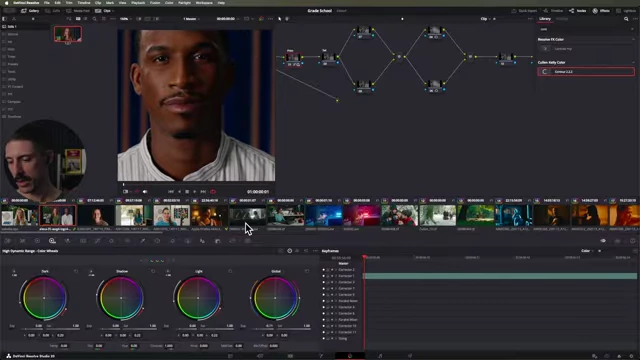Toggle the LUTs panel button
This screenshot has height=360, width=640.
tap(53, 11)
